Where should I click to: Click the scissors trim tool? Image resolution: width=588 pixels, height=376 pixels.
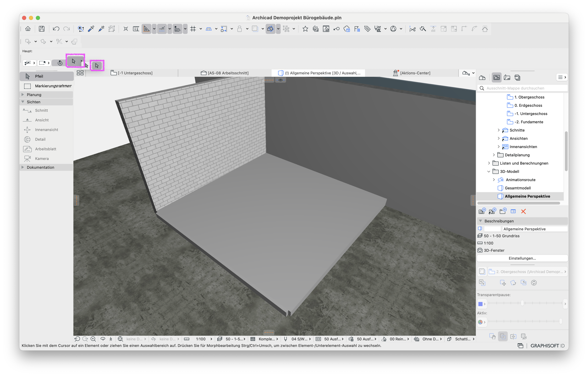412,29
